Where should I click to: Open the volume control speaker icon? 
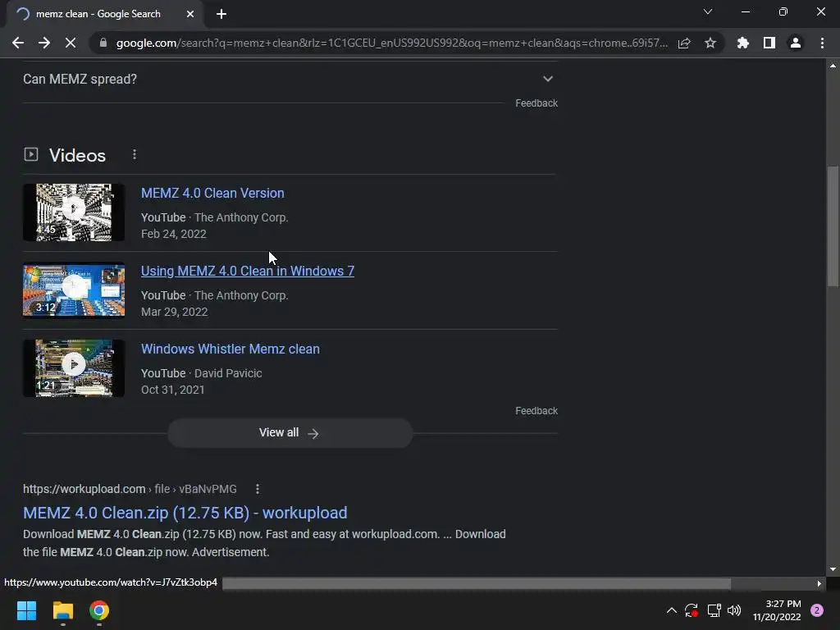click(x=734, y=610)
